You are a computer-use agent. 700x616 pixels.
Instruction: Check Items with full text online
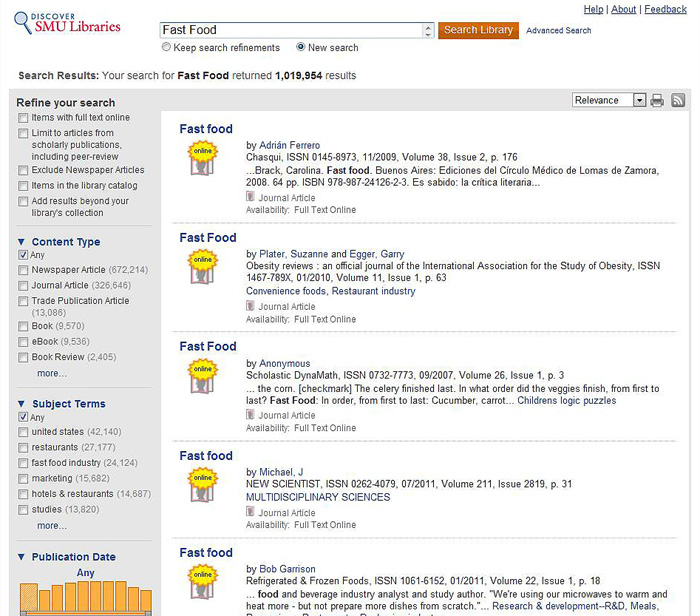coord(23,118)
